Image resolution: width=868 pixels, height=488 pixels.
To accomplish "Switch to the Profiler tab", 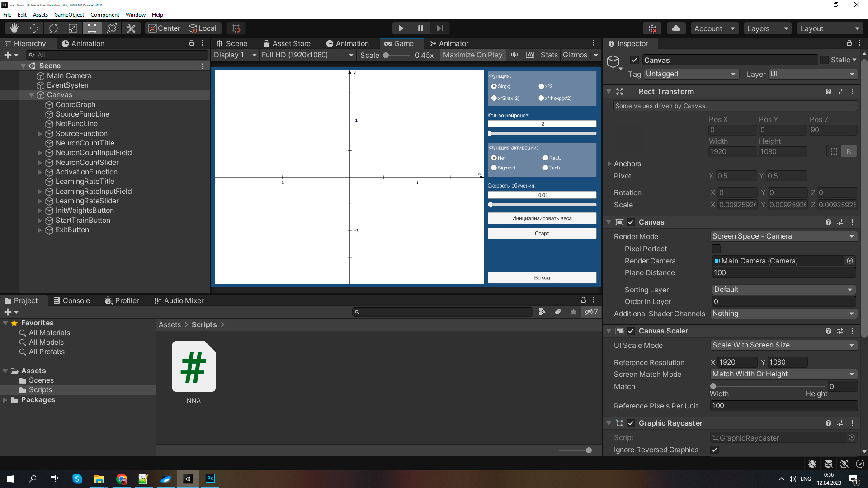I will tap(122, 300).
